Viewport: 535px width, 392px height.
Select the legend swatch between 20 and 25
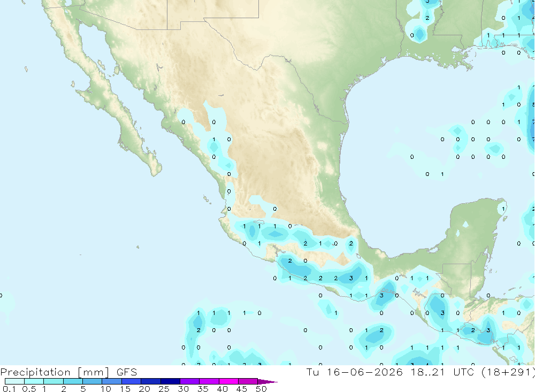point(151,381)
